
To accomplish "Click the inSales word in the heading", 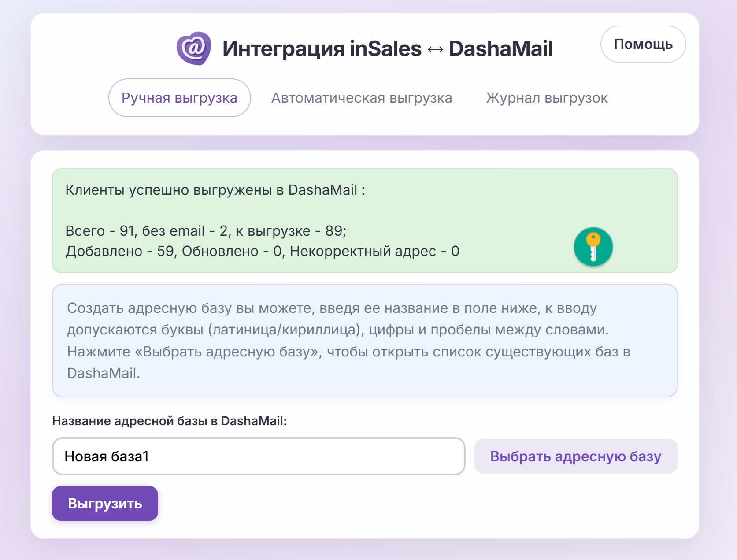I will tap(385, 48).
